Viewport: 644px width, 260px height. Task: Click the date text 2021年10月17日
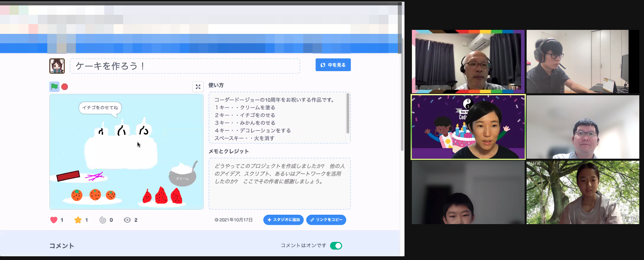click(236, 220)
